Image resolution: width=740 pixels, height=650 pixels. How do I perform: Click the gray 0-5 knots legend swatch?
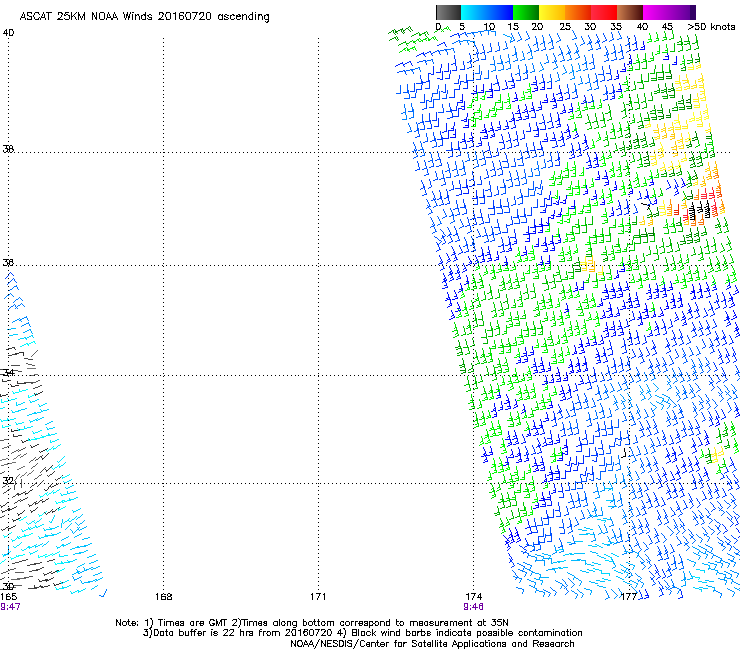[x=448, y=12]
